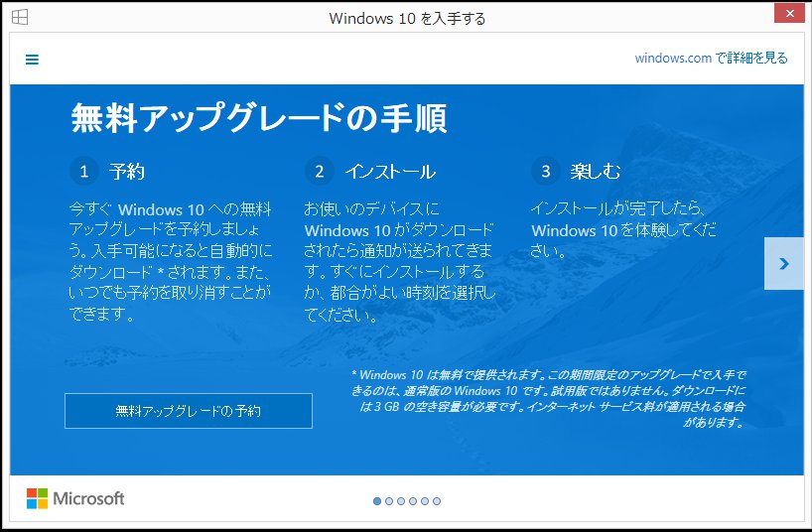Open the windows.com で詳細を見る link
Viewport: 812px width, 532px height.
click(x=711, y=58)
